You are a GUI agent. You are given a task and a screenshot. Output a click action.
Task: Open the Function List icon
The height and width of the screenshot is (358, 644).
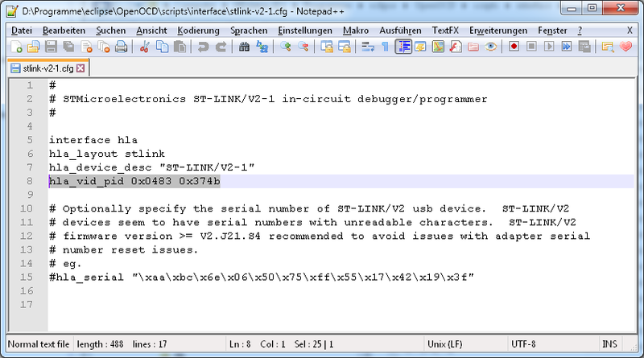456,47
